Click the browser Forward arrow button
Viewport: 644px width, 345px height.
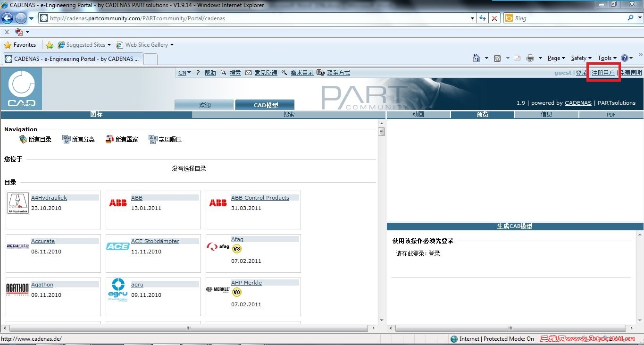click(x=21, y=18)
